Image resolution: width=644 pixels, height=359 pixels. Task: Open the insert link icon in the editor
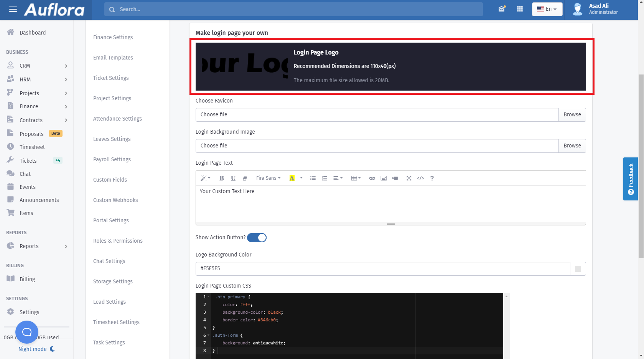(372, 178)
